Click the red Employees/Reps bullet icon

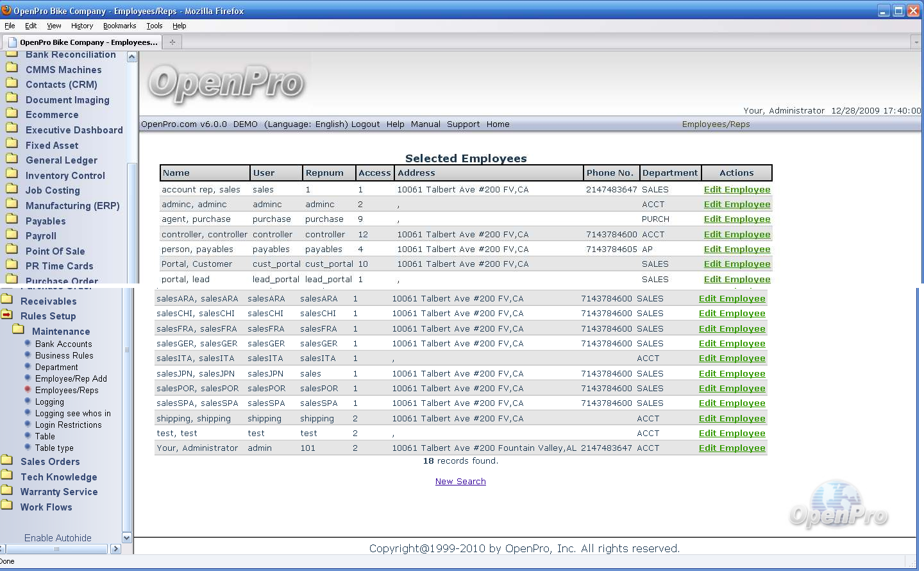[x=28, y=389]
